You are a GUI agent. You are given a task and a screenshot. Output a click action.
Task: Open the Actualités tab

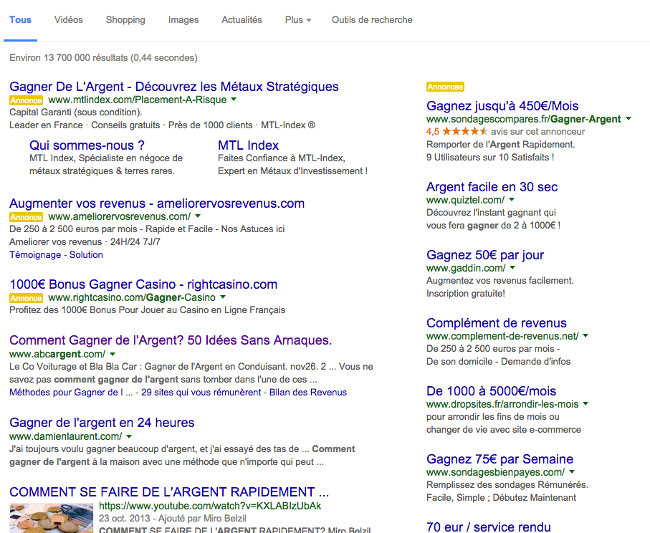coord(242,20)
